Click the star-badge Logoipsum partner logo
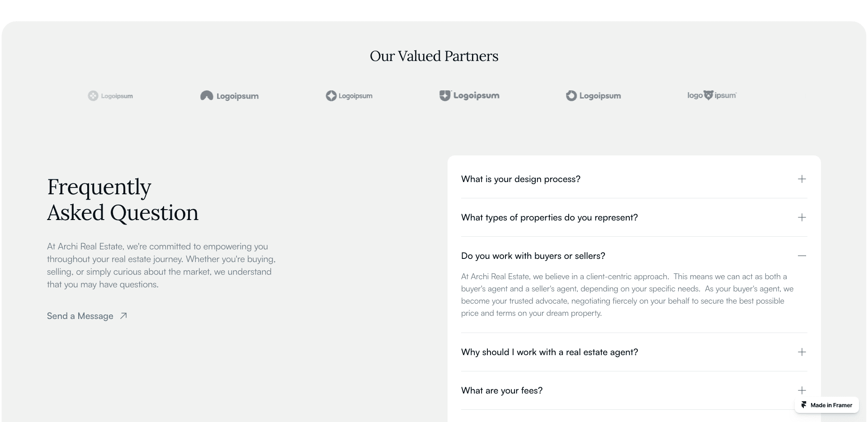 pyautogui.click(x=349, y=96)
